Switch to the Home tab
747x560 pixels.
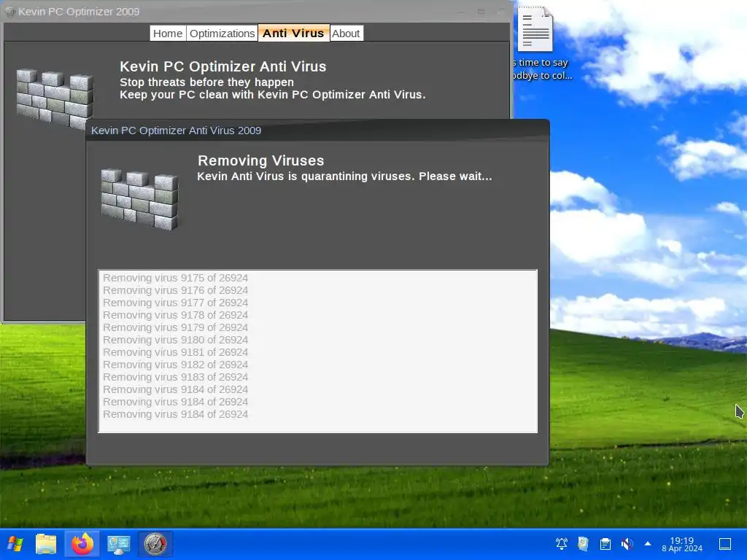point(168,34)
